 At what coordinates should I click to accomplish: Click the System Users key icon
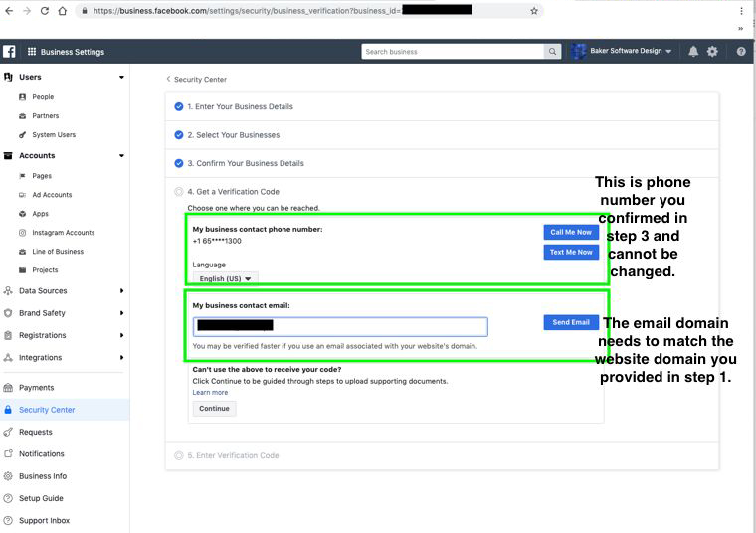[x=22, y=135]
